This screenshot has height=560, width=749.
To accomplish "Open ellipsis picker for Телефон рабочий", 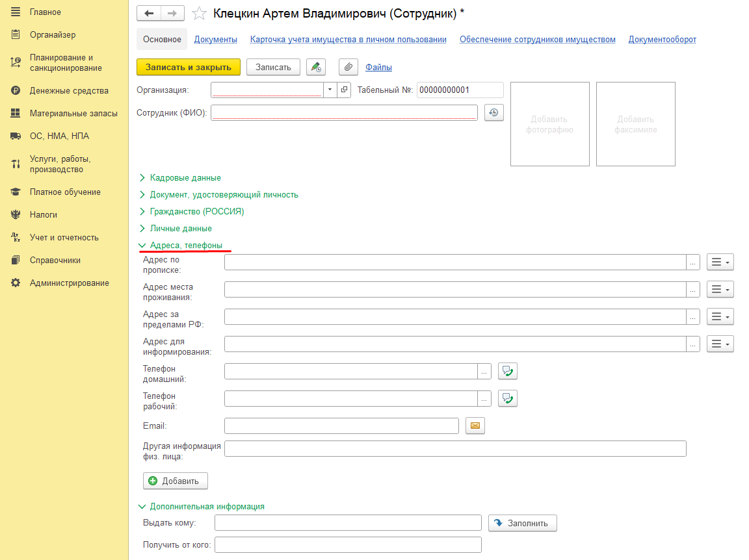I will click(x=484, y=398).
